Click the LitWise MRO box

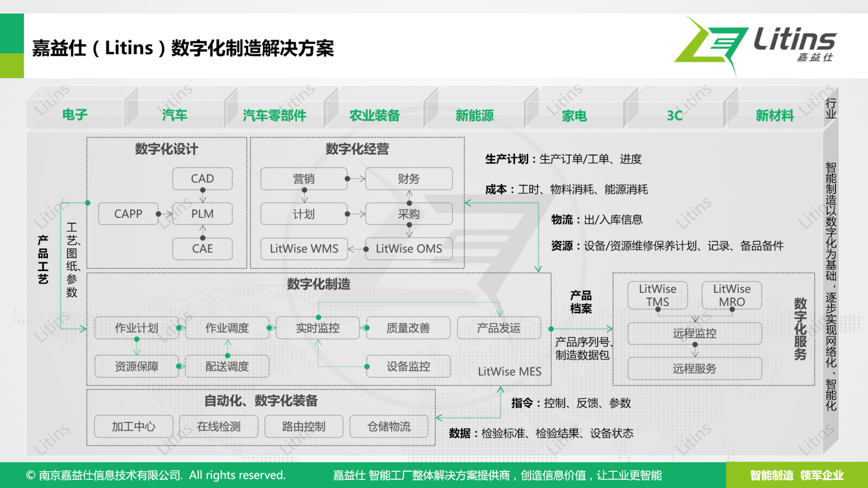pos(732,295)
